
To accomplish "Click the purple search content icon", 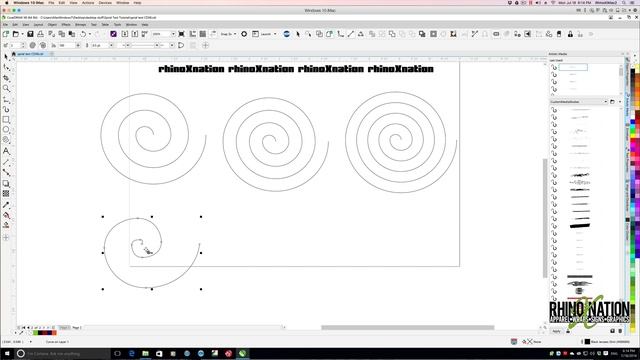I will tap(113, 34).
